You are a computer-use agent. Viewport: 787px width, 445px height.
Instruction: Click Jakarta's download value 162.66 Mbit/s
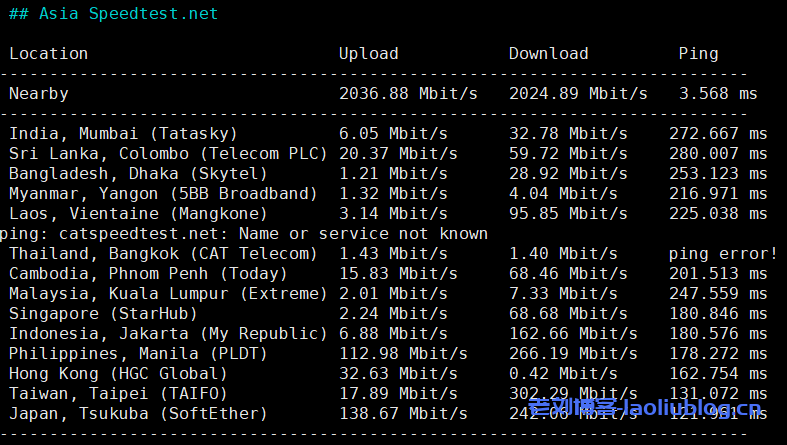point(573,334)
